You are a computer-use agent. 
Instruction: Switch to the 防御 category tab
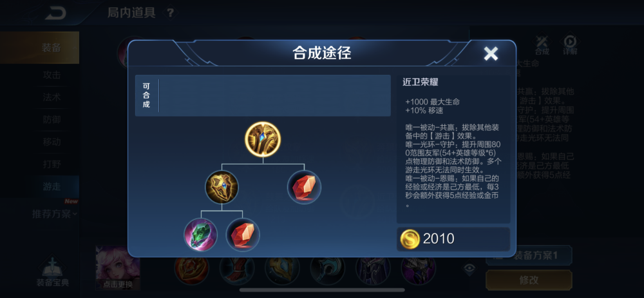[x=52, y=120]
